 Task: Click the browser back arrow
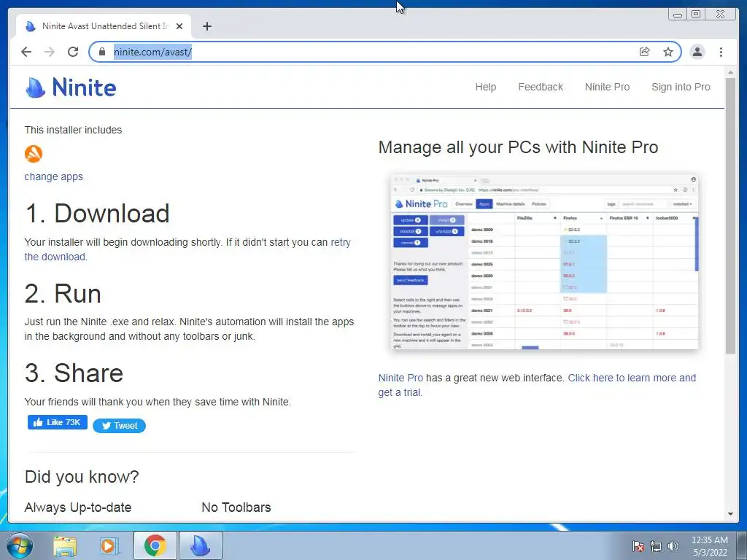(26, 52)
